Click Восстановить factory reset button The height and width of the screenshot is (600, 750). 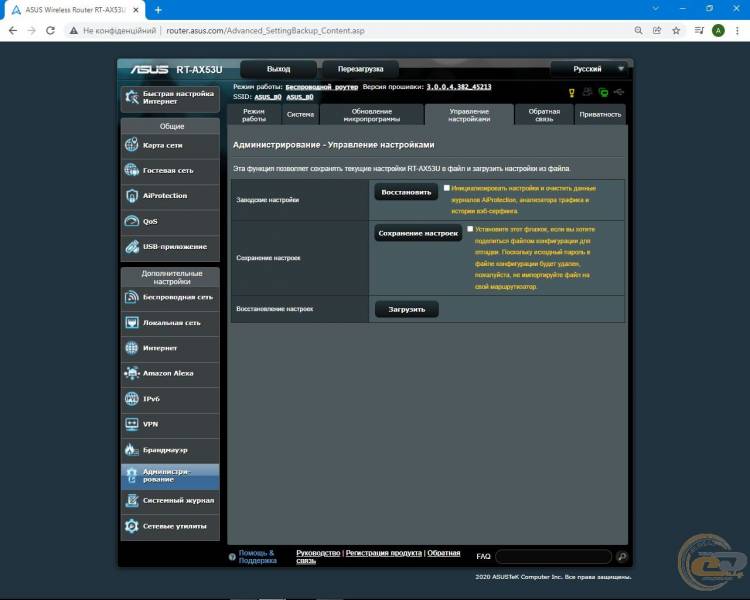[406, 192]
